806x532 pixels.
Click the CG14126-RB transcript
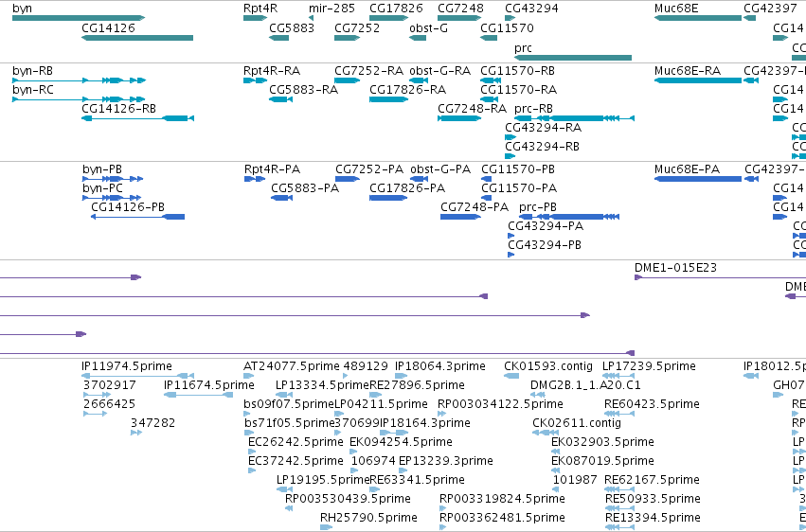[x=137, y=118]
